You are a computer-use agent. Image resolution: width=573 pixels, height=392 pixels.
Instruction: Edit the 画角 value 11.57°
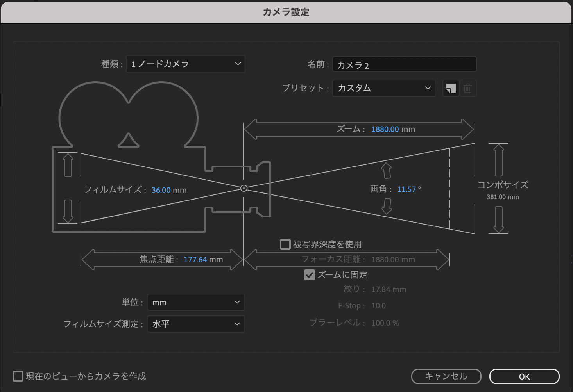tap(406, 189)
